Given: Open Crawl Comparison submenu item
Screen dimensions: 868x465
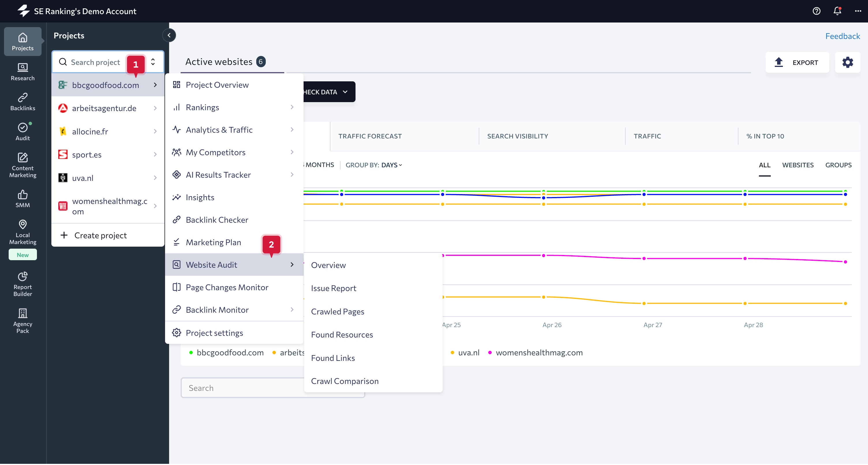Looking at the screenshot, I should click(x=373, y=382).
